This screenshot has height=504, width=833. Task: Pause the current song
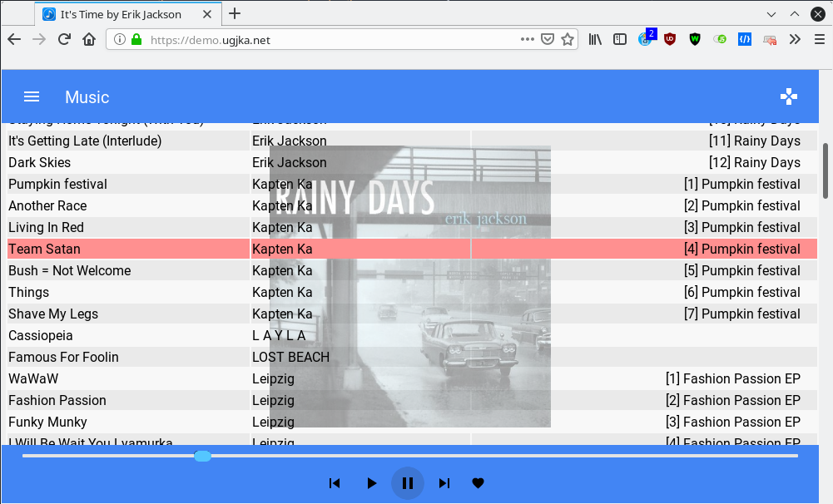click(408, 483)
